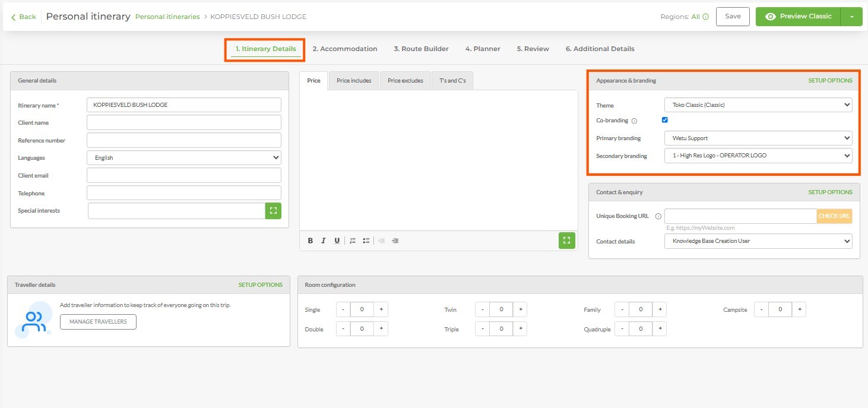Open the Theme dropdown
This screenshot has width=868, height=408.
pos(758,105)
